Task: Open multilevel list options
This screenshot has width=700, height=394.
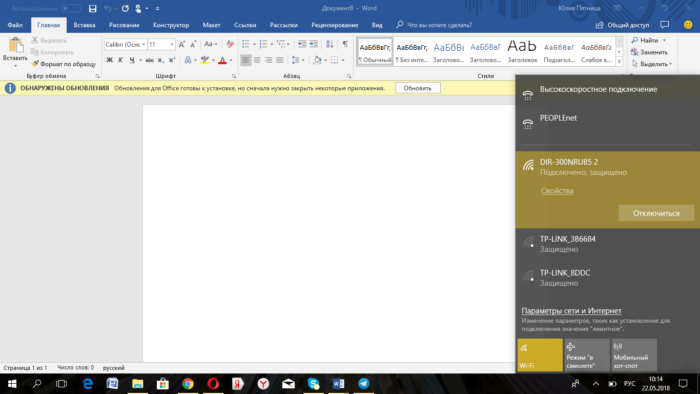Action: coord(281,44)
